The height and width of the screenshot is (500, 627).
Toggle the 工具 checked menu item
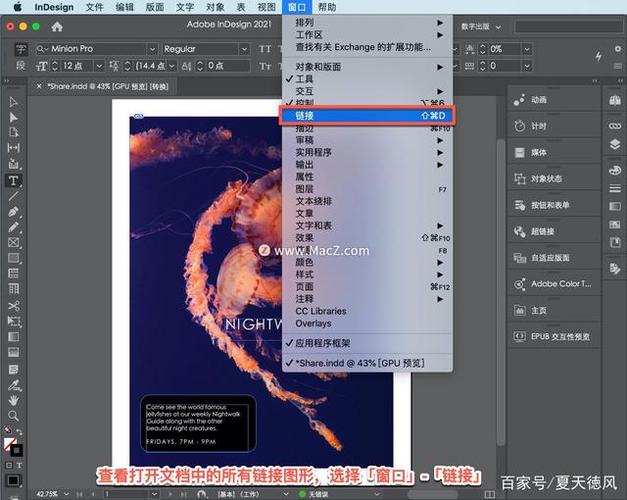305,78
